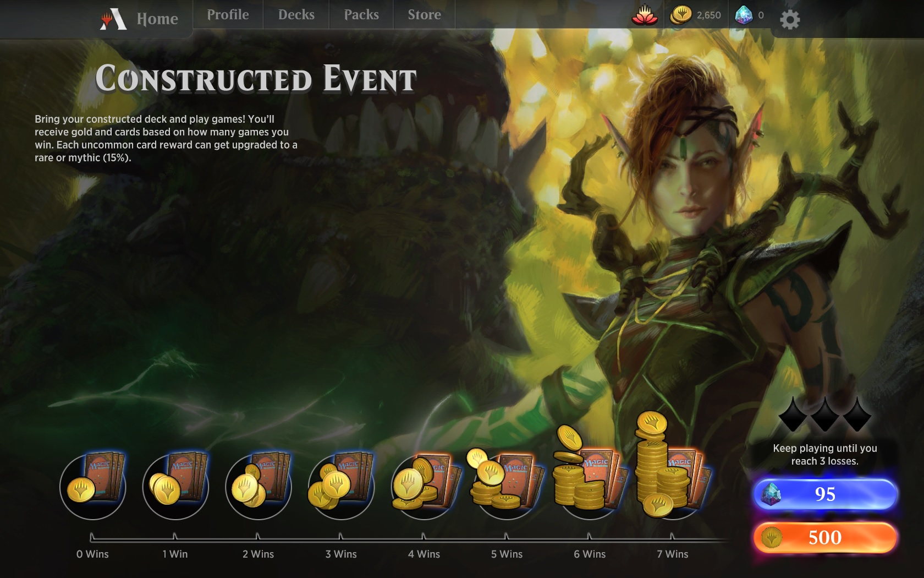Viewport: 924px width, 578px height.
Task: Click the Arena logo next to Home
Action: tap(113, 19)
